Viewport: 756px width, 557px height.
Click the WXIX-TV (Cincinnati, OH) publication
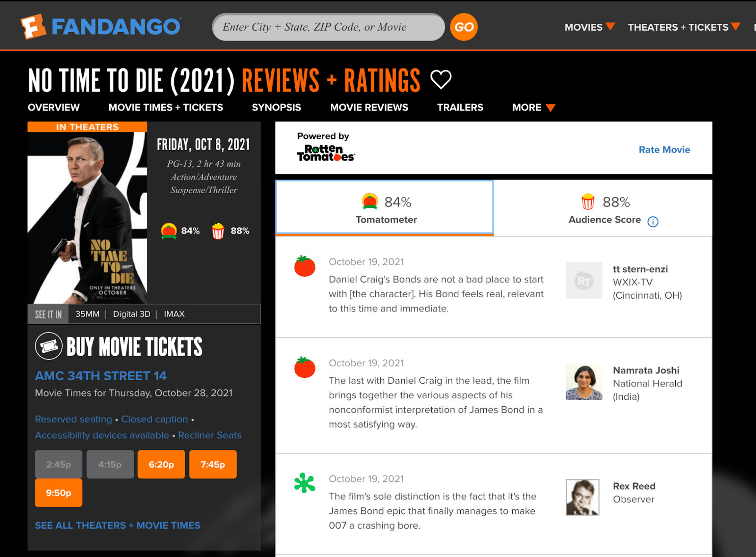point(647,289)
